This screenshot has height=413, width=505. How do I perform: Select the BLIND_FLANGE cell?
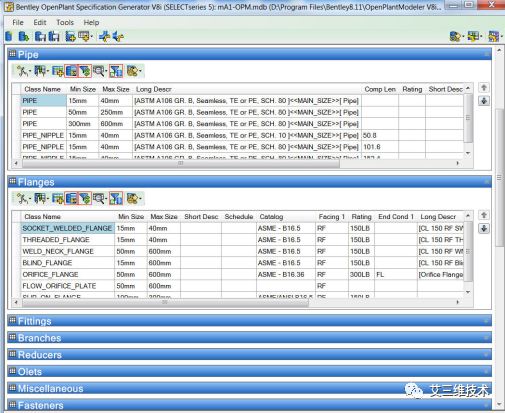click(x=67, y=263)
